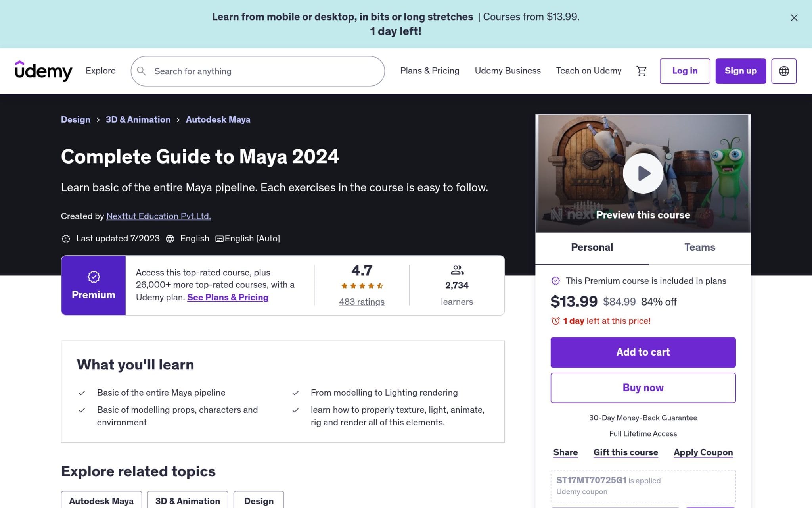Click the 'Full Lifetime Access' text
812x508 pixels.
pos(643,434)
